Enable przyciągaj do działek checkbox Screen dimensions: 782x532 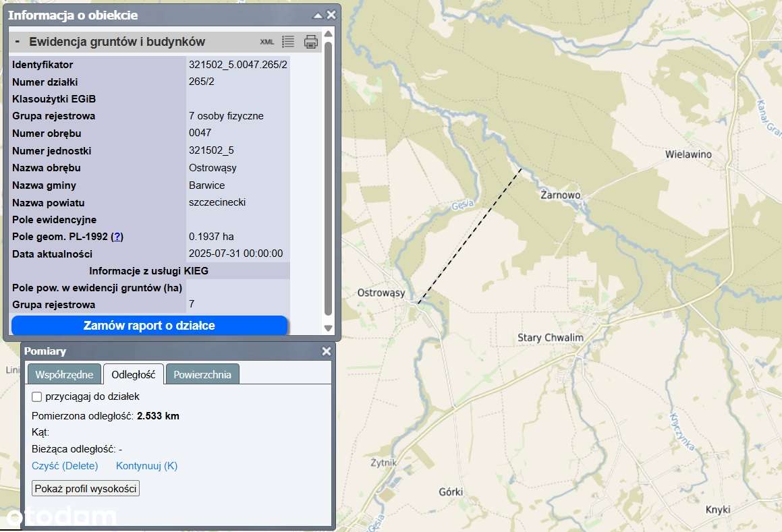pyautogui.click(x=36, y=397)
